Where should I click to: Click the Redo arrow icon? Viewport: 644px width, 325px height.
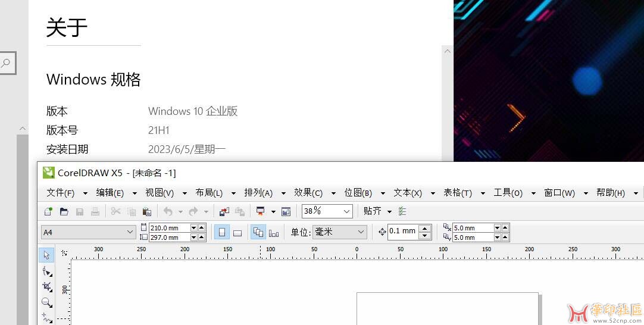[193, 211]
